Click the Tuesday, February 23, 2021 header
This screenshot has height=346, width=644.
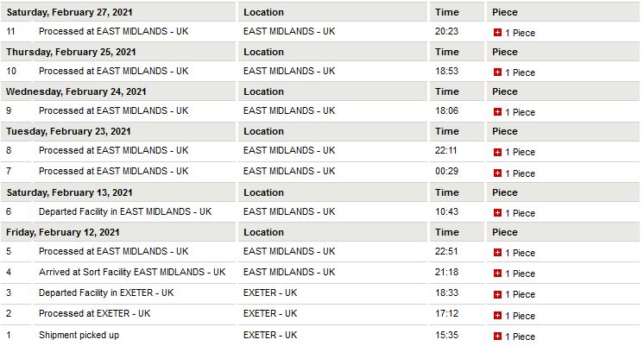69,131
